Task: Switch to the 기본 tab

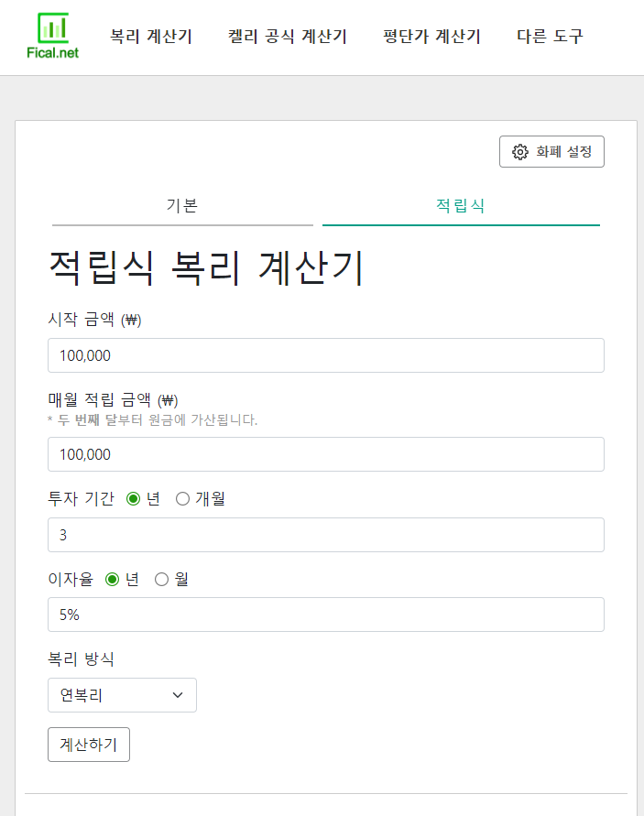Action: click(182, 206)
